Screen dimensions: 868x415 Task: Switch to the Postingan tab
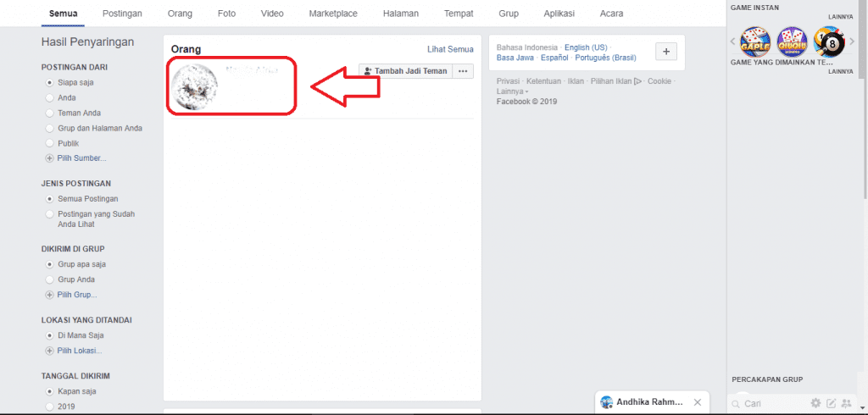pos(122,14)
